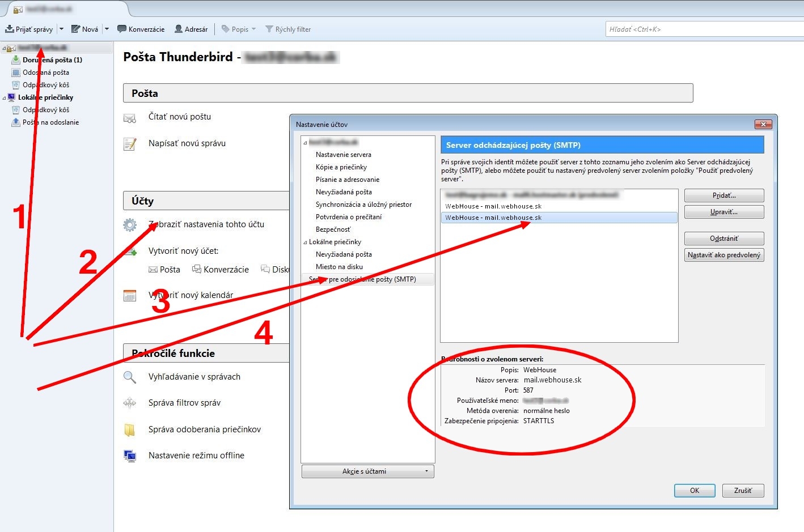Click the folder subscriptions icon

click(130, 430)
